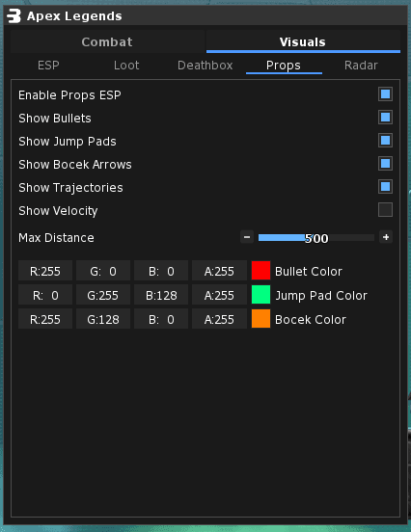
Task: Open the orange Bocek Color swatch
Action: [260, 319]
